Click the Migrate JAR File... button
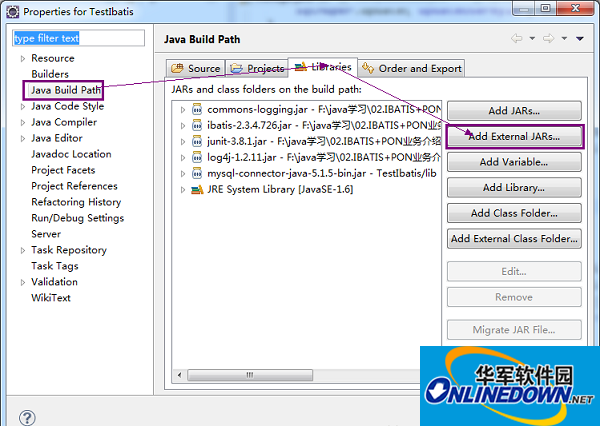Viewport: 600px width, 426px height. (x=514, y=330)
